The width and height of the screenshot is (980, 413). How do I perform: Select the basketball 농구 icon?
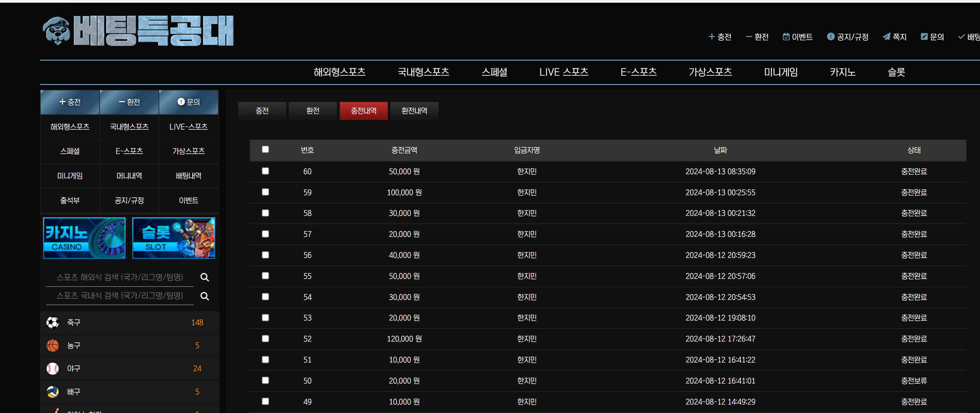click(53, 346)
